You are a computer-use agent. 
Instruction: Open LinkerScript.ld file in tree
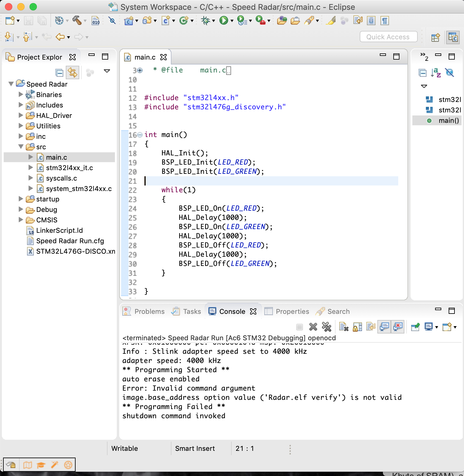59,230
